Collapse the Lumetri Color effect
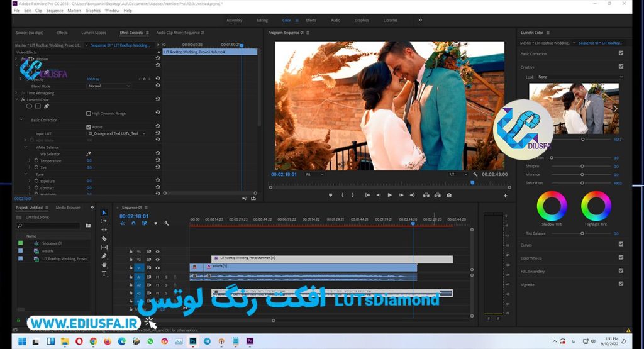 (x=16, y=100)
